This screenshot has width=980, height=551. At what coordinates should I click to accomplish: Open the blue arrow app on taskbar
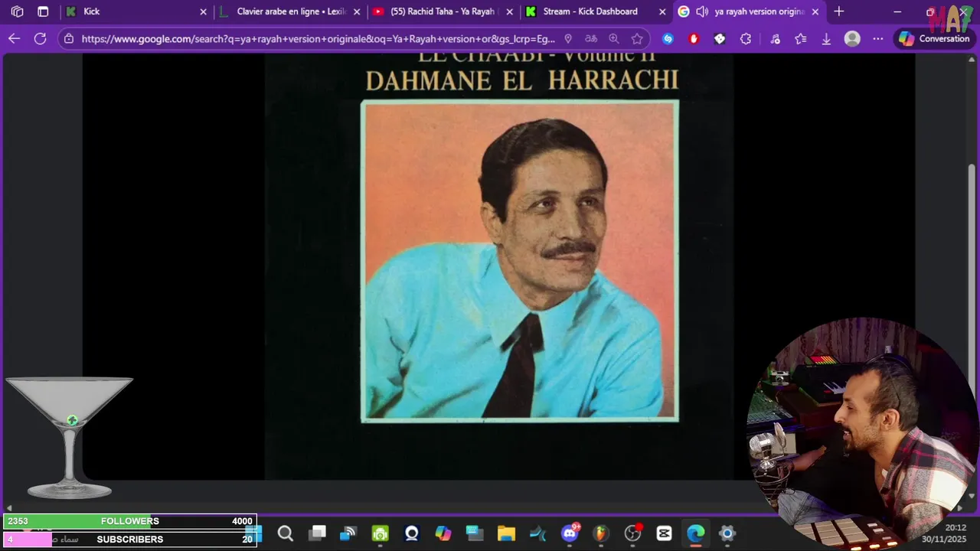pos(538,533)
